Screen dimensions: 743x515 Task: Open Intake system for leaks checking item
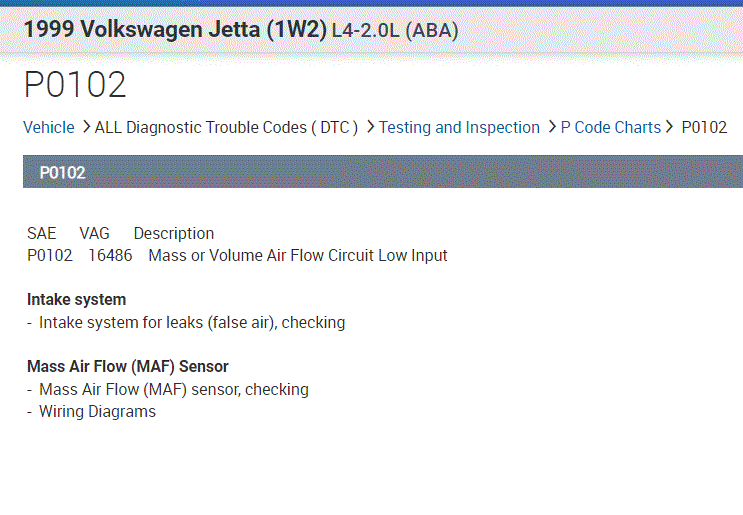coord(191,322)
